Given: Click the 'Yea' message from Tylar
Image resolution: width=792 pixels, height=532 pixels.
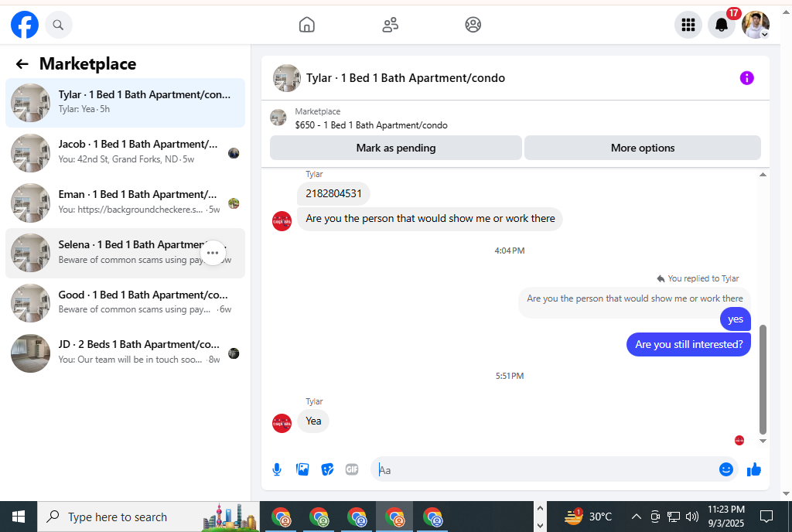Looking at the screenshot, I should click(313, 421).
